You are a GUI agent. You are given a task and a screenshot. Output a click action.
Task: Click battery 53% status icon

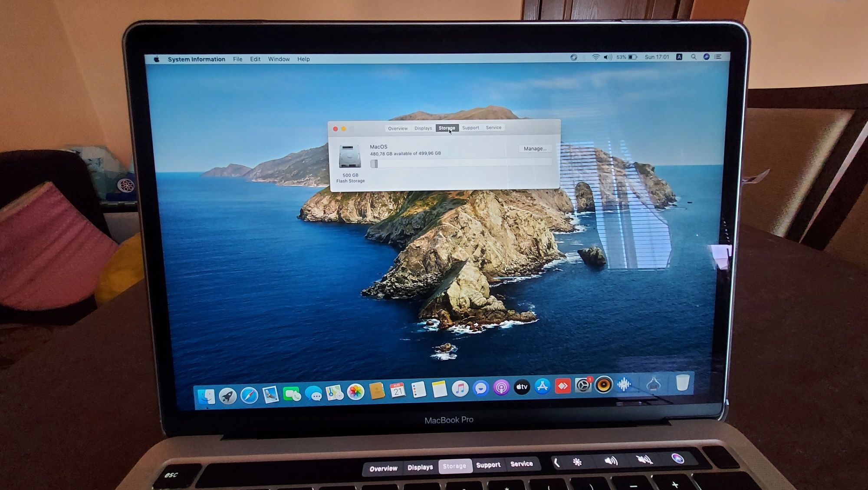627,57
